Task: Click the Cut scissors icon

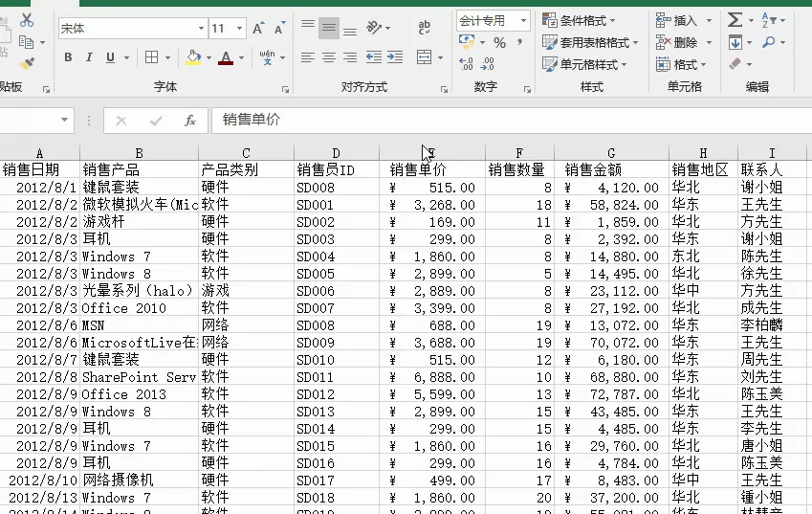Action: pos(27,20)
